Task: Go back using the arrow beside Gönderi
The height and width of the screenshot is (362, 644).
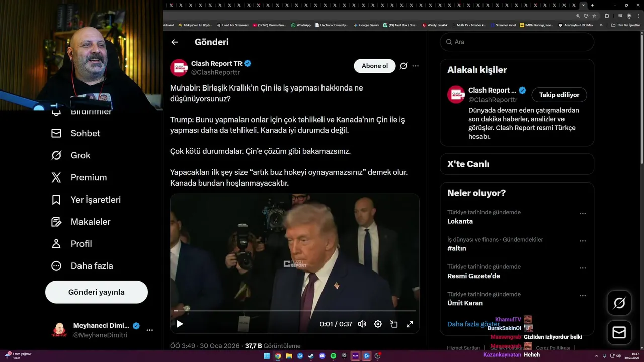Action: tap(175, 42)
